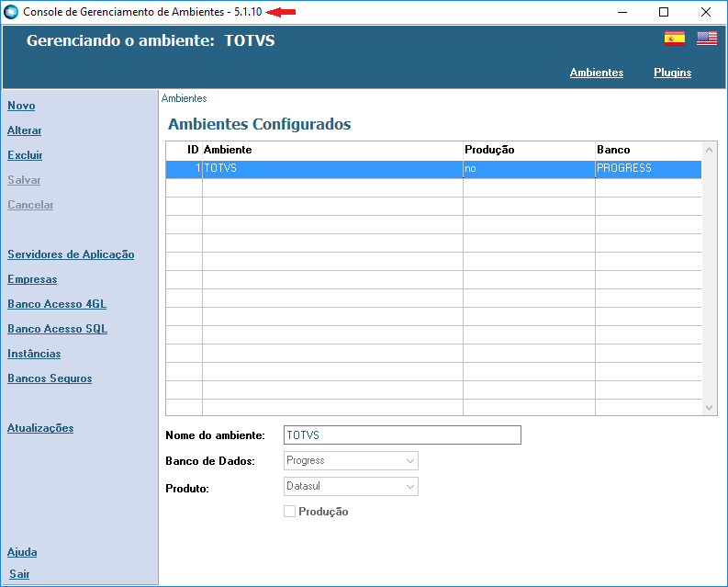This screenshot has width=728, height=587.
Task: Click the disabled Salvar link
Action: click(x=24, y=180)
